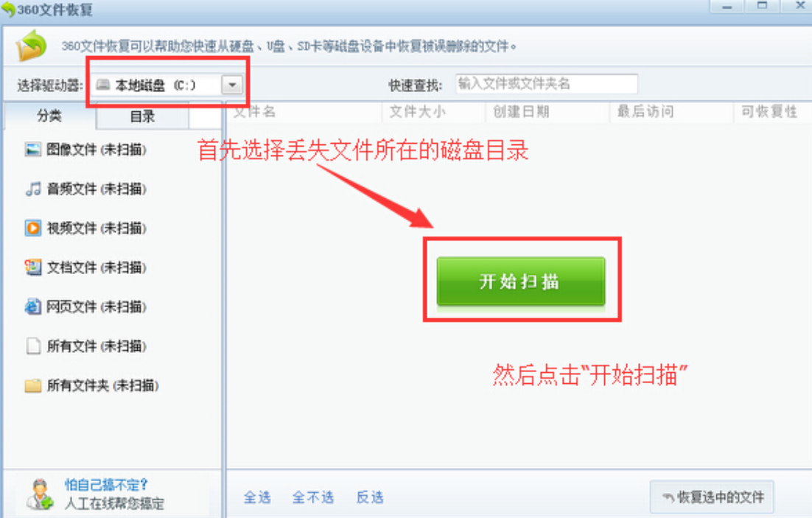The image size is (812, 518).
Task: Click the 全不选 link
Action: 312,498
